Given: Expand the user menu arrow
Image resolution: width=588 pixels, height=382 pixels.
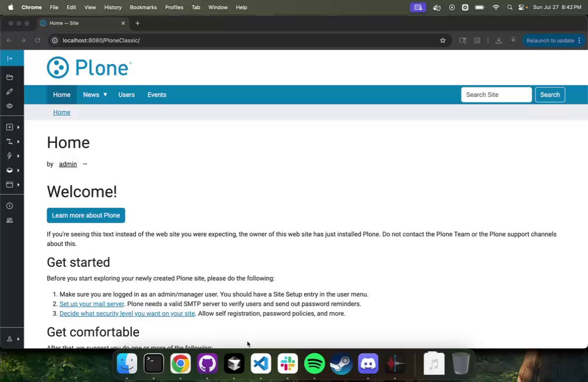Looking at the screenshot, I should click(x=19, y=339).
